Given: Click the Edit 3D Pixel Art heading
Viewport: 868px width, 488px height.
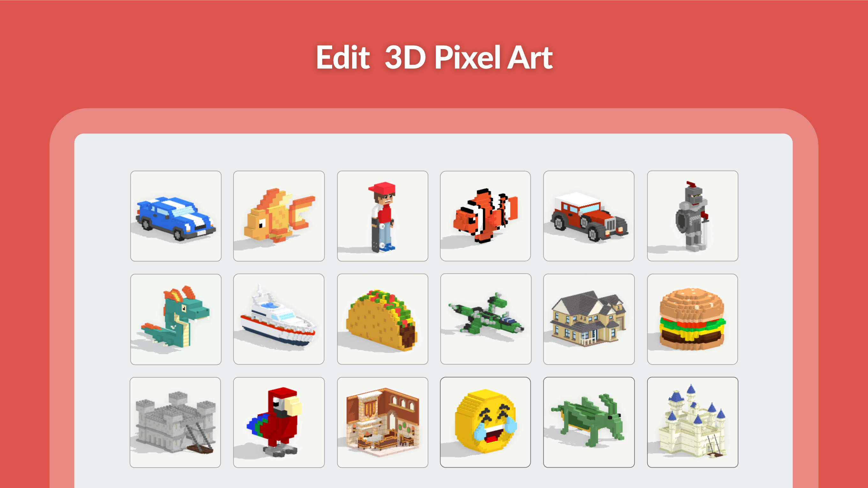Looking at the screenshot, I should (434, 58).
